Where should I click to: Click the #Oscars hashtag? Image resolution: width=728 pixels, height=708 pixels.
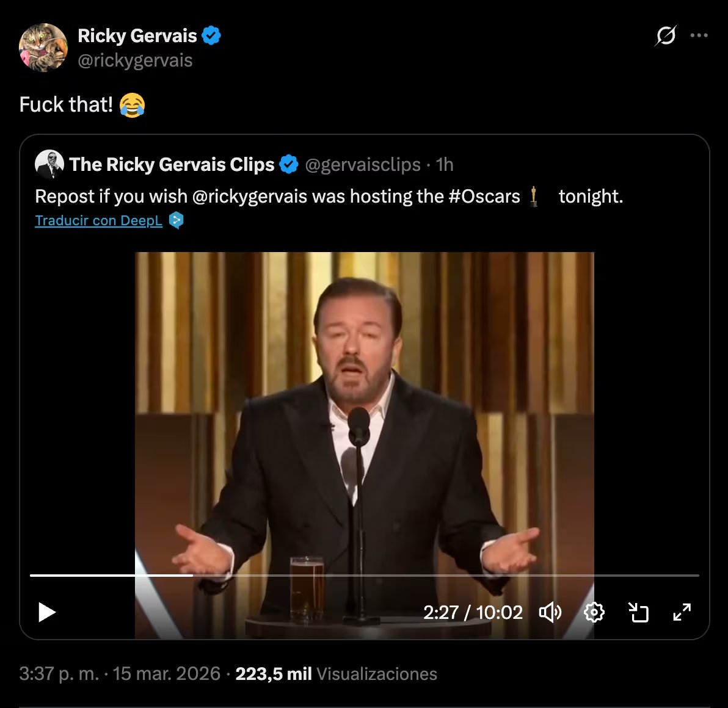484,197
